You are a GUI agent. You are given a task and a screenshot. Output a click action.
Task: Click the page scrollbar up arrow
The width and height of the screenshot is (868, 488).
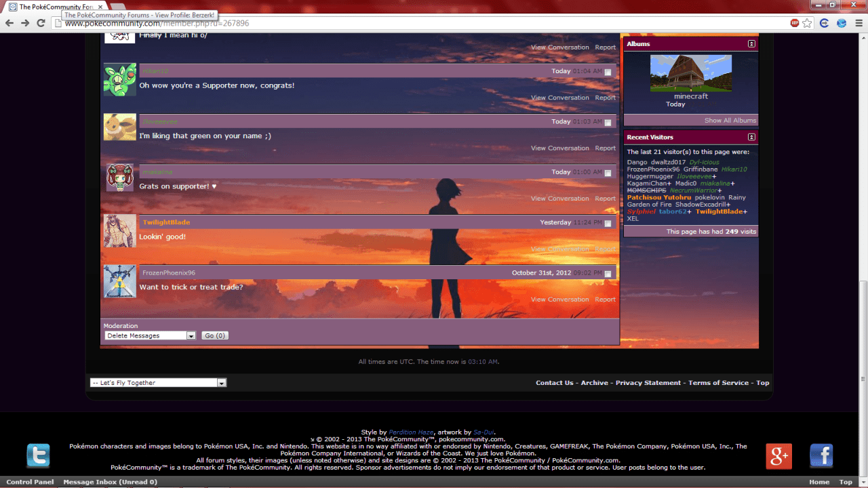click(x=863, y=39)
